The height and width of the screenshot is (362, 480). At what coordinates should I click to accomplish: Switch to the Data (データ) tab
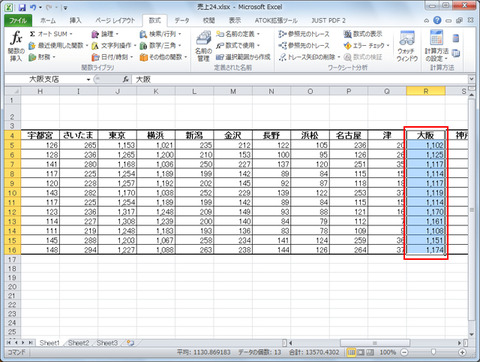tap(182, 21)
